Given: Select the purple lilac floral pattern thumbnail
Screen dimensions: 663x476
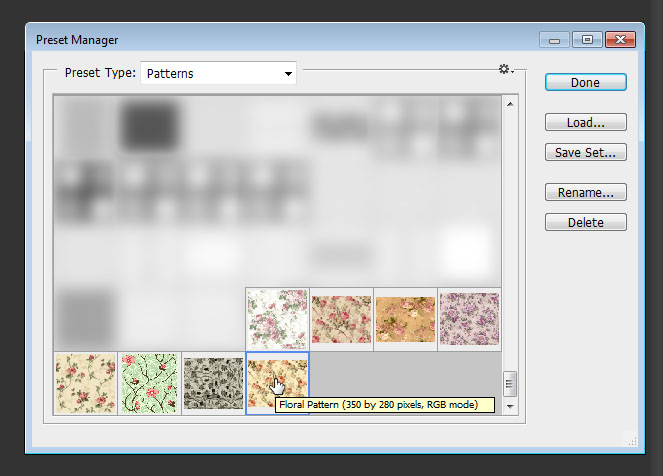Looking at the screenshot, I should pos(469,319).
